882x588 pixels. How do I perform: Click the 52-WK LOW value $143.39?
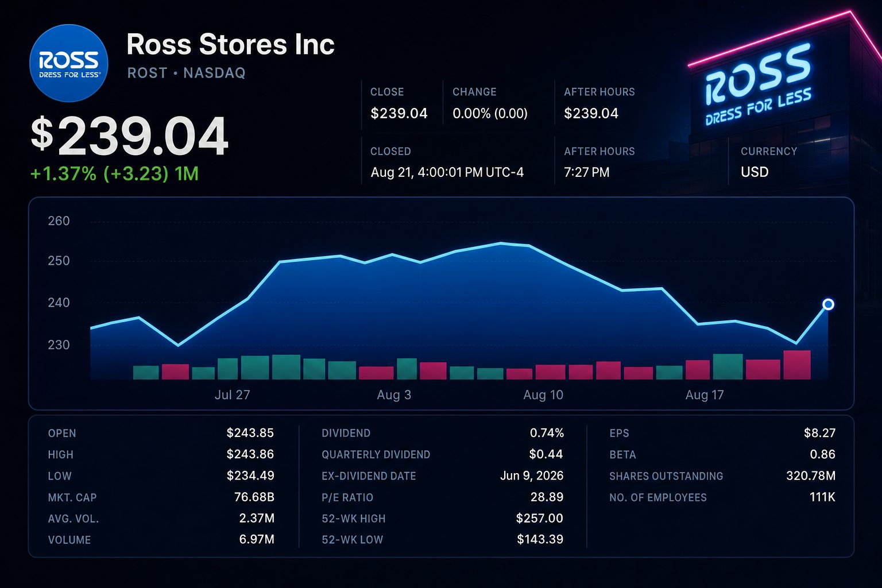tap(540, 539)
